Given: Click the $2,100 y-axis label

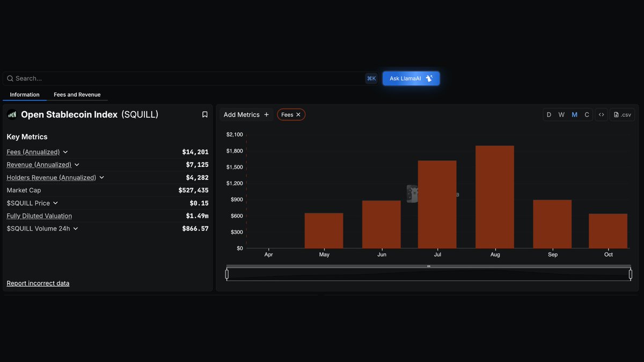Looking at the screenshot, I should click(235, 135).
